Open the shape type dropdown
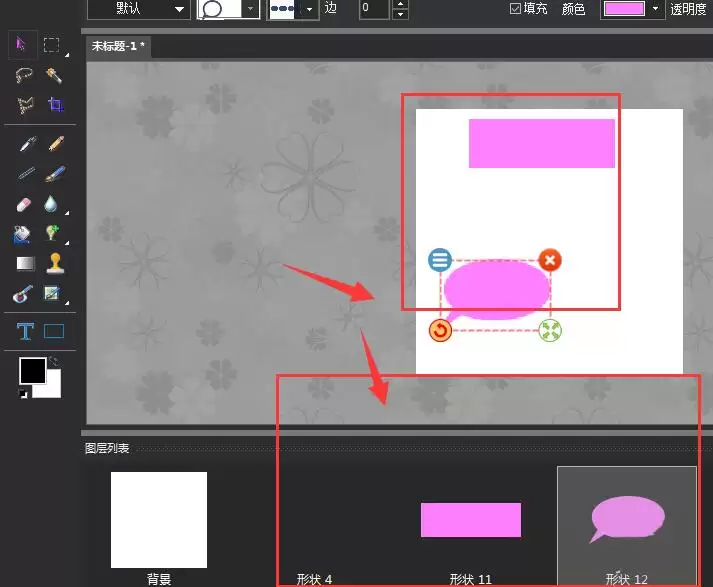The image size is (713, 587). 229,9
